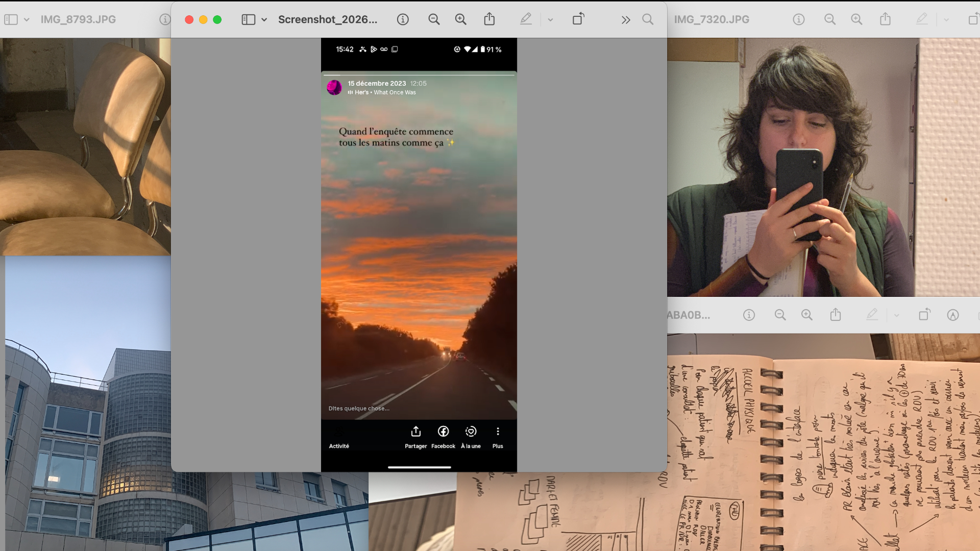The image size is (980, 551).
Task: Rotate image in Screenshot window toolbar
Action: 578,19
